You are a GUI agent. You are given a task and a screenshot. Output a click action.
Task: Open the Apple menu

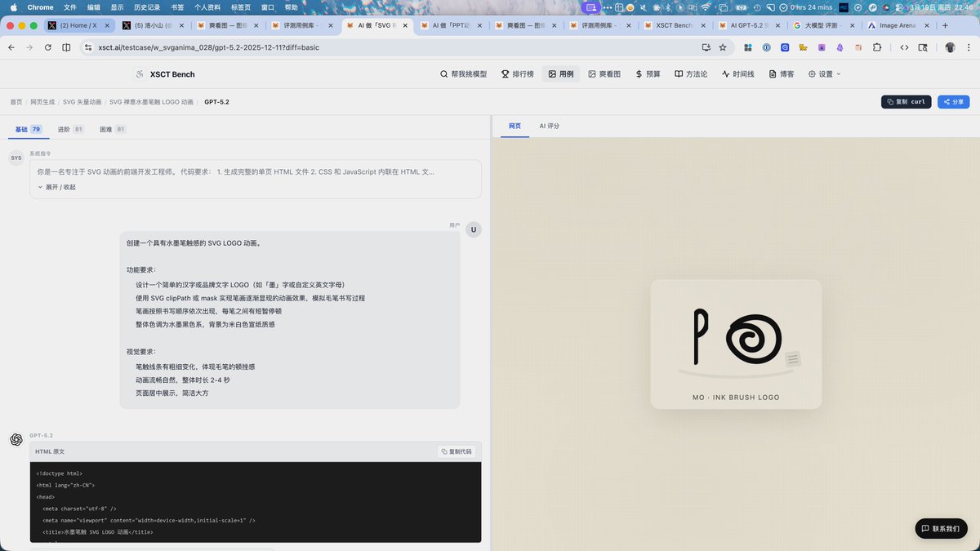click(13, 7)
